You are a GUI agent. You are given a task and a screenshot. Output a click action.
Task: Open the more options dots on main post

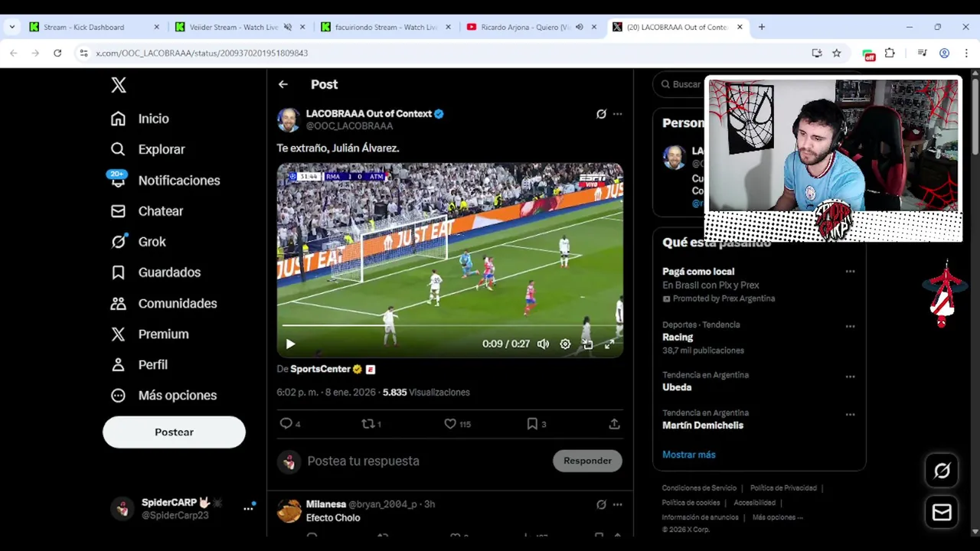(617, 114)
